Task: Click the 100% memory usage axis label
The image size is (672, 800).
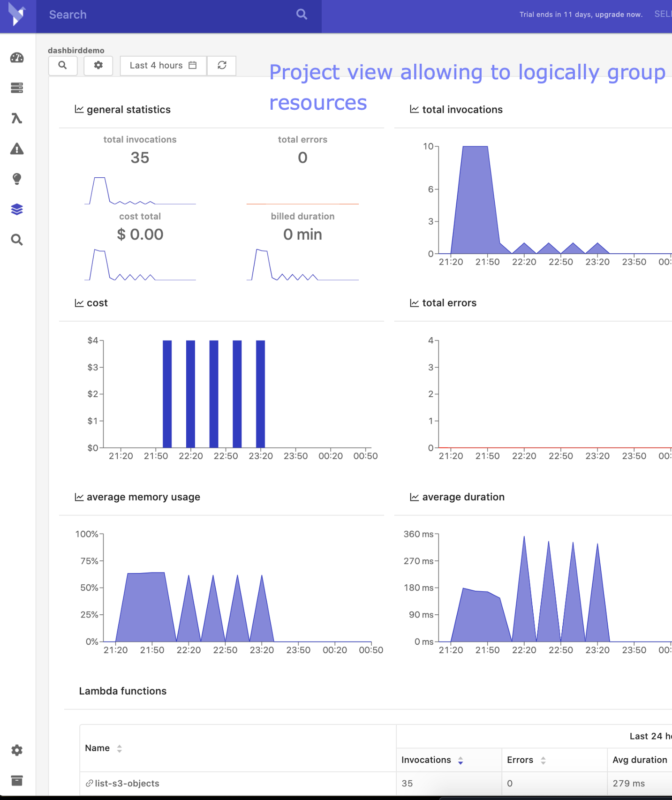Action: [87, 534]
